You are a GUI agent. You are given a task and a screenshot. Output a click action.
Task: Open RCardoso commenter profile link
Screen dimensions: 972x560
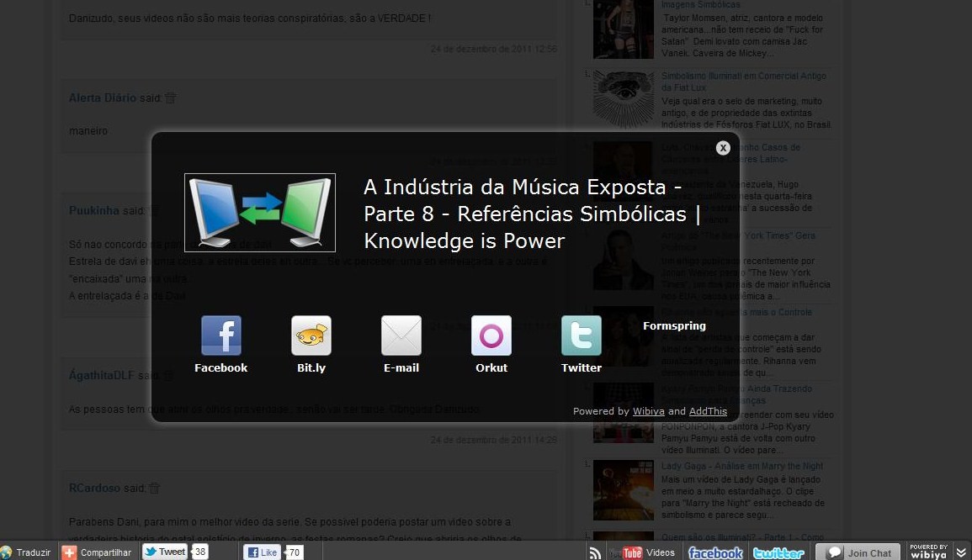coord(94,489)
